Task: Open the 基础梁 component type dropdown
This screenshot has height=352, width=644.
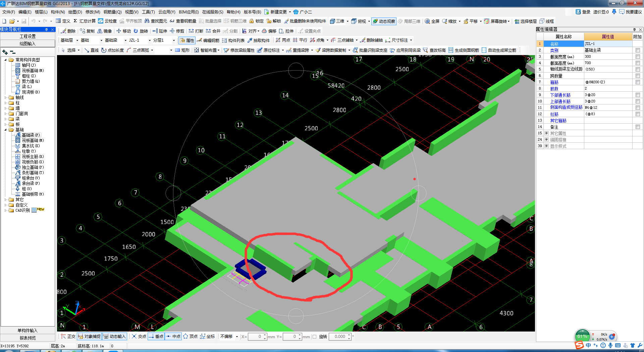Action: 125,40
